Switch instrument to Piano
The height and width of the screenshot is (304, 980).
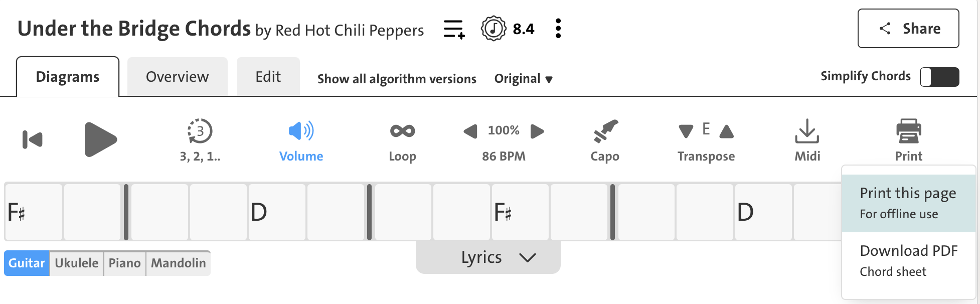coord(125,263)
